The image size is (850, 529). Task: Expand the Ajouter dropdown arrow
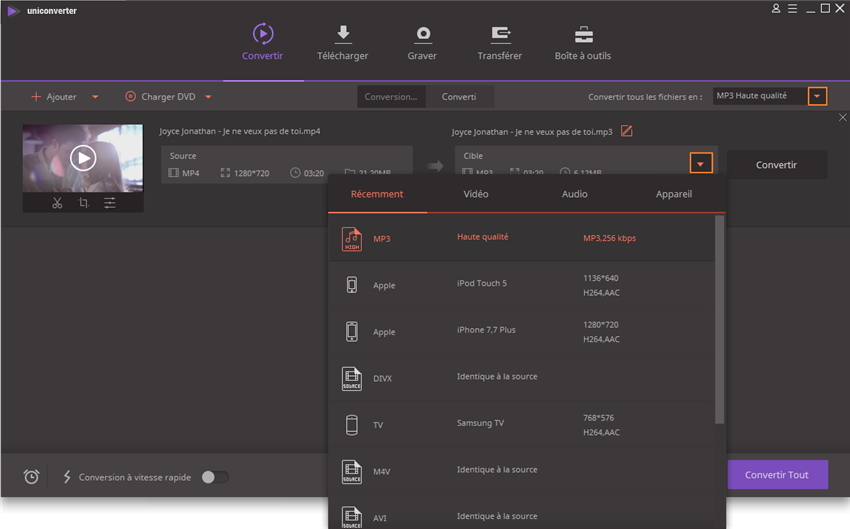(95, 97)
